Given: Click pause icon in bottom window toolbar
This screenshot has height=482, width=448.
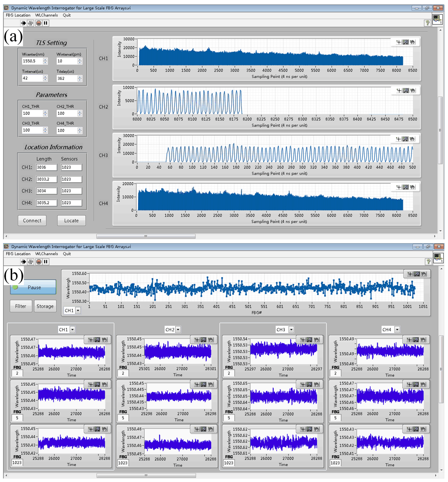Looking at the screenshot, I should click(46, 262).
